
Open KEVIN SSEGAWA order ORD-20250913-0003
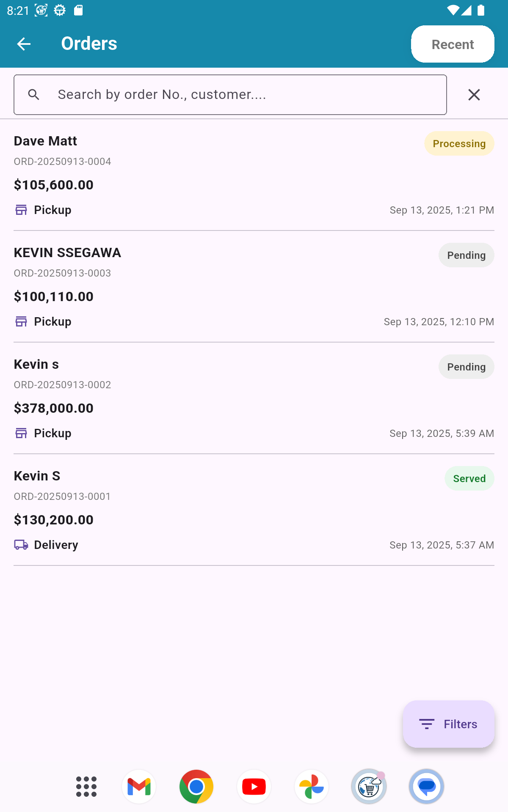[212, 287]
